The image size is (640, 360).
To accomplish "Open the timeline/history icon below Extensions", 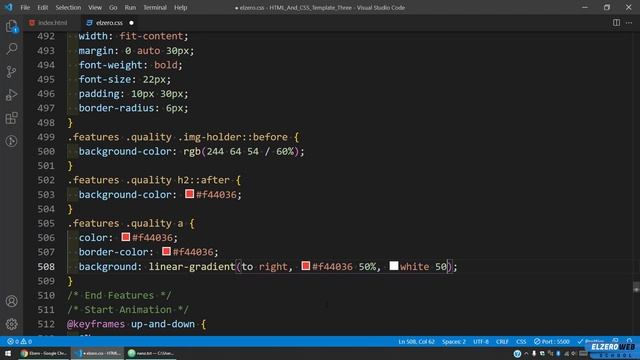I will 11,141.
